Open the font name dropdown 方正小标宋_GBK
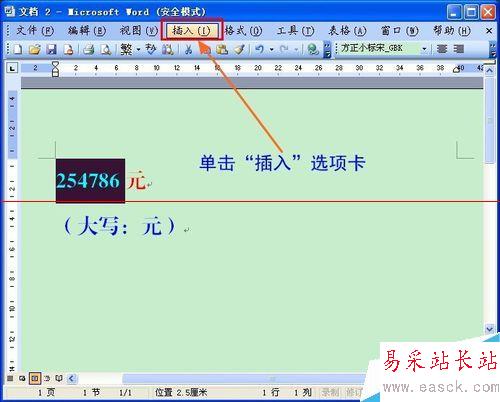The height and width of the screenshot is (402, 500). coord(424,49)
